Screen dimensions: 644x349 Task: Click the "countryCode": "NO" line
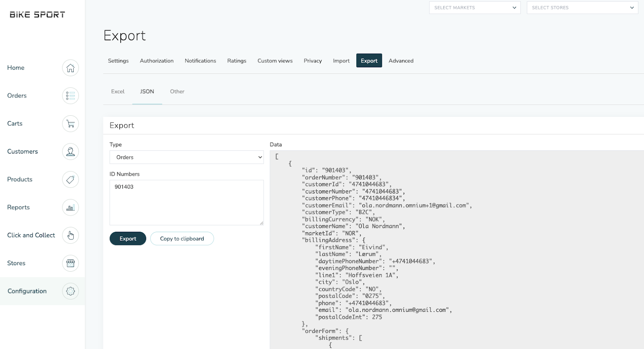pos(349,289)
